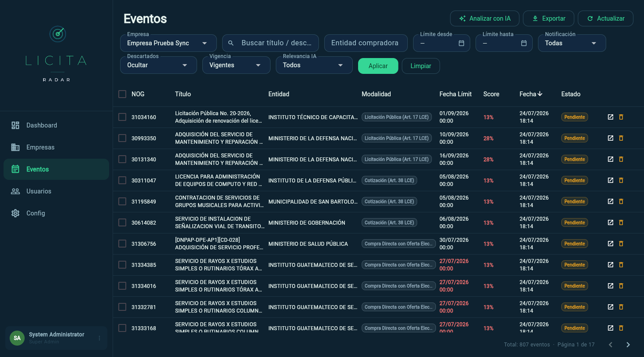Open external link for NOG 30311047
This screenshot has height=357, width=644.
pyautogui.click(x=611, y=180)
